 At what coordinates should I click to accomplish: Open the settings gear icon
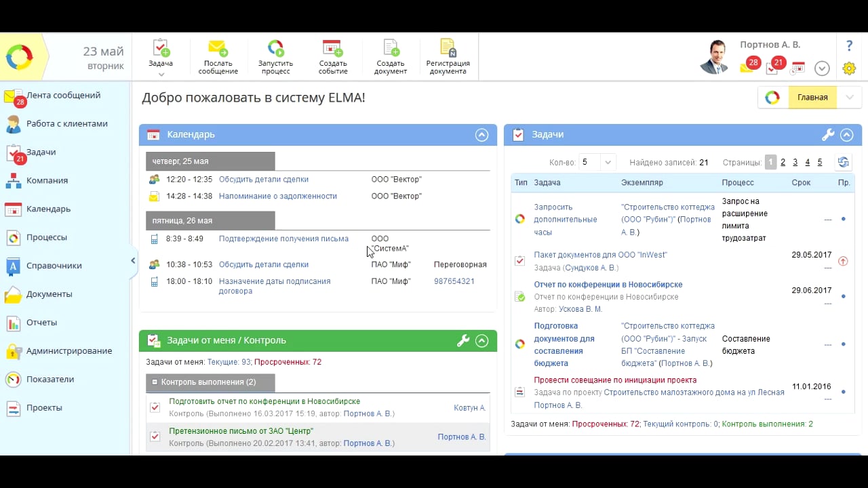[849, 68]
